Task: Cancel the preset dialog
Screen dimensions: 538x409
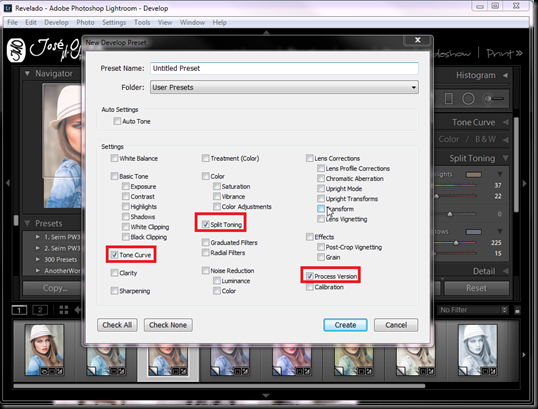Action: coord(396,325)
